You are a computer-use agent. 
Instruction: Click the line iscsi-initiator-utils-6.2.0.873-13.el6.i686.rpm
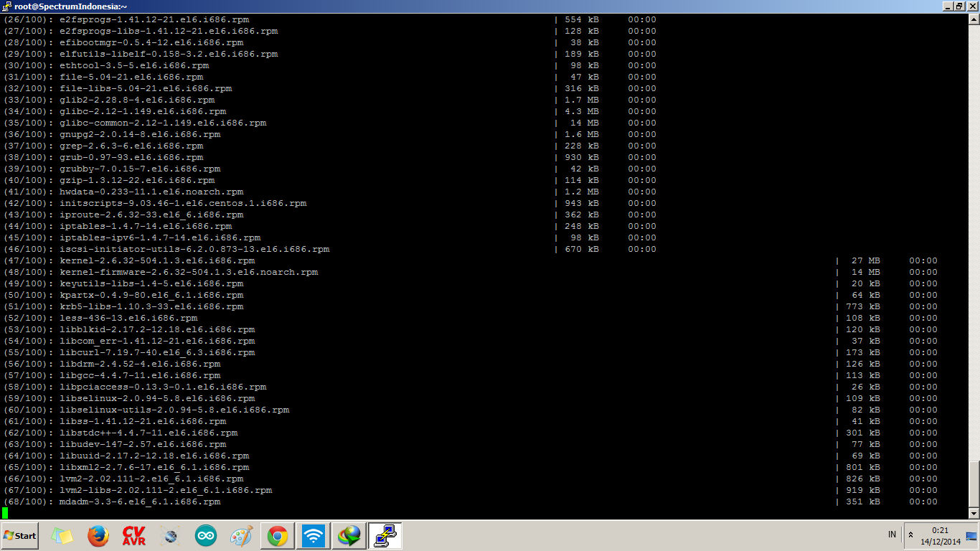tap(194, 250)
